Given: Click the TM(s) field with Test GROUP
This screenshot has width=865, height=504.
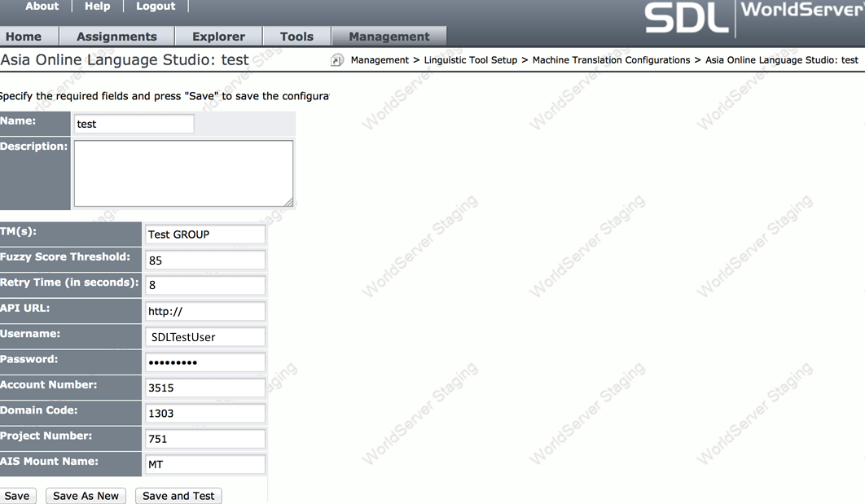Looking at the screenshot, I should click(205, 234).
